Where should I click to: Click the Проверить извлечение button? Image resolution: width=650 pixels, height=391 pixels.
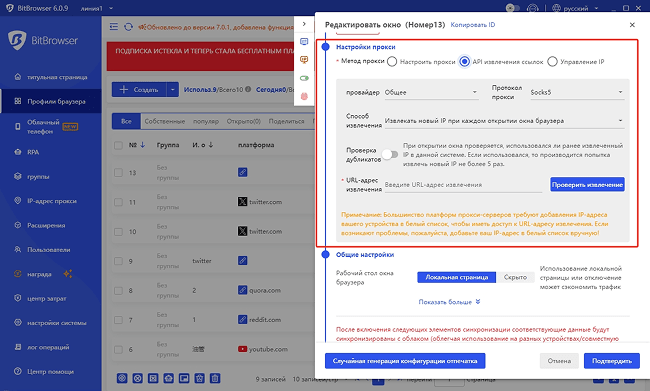(x=587, y=185)
